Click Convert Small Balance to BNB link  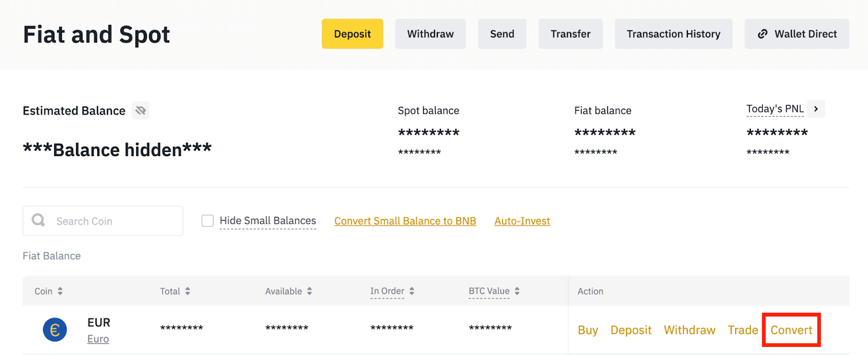click(405, 221)
